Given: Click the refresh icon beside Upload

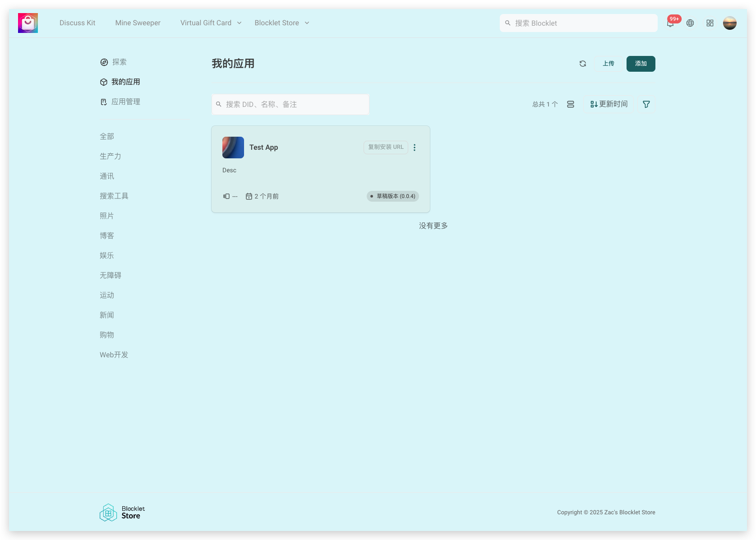Looking at the screenshot, I should (583, 64).
